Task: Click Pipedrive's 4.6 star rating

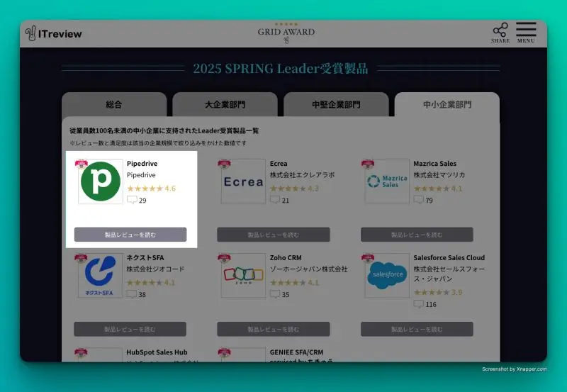Action: (x=151, y=188)
